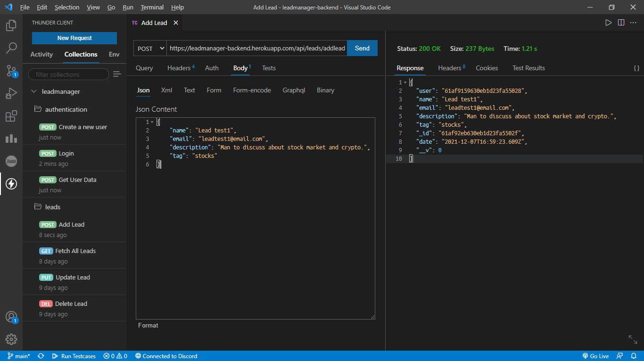Viewport: 644px width, 361px height.
Task: Open the Login request
Action: pyautogui.click(x=74, y=158)
